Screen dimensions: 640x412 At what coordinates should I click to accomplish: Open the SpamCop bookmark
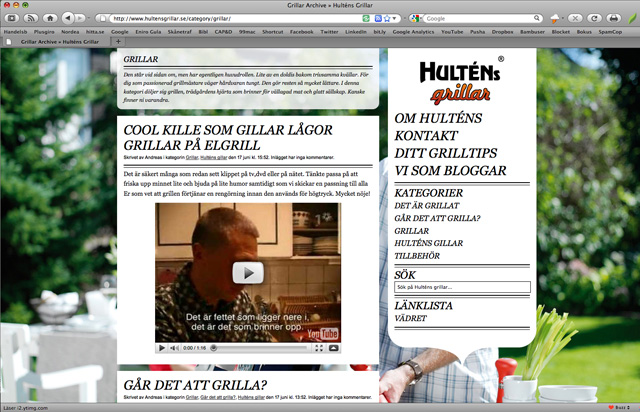(x=610, y=32)
